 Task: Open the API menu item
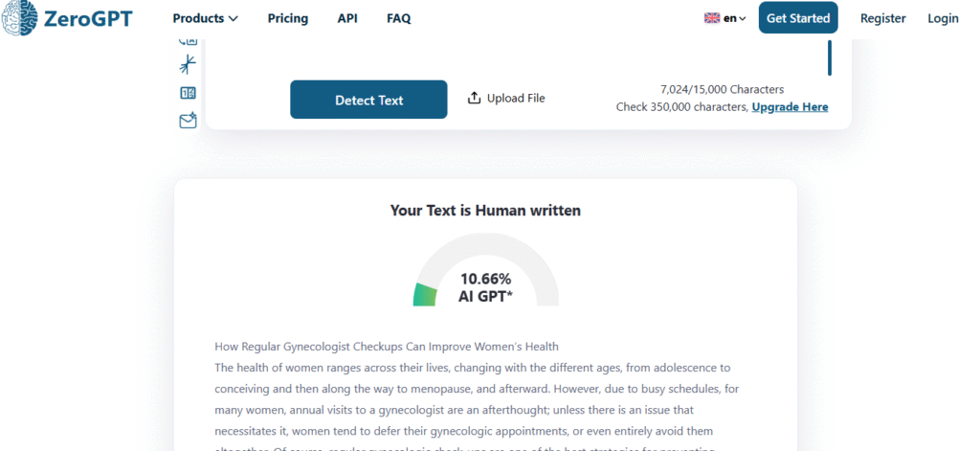pyautogui.click(x=347, y=18)
